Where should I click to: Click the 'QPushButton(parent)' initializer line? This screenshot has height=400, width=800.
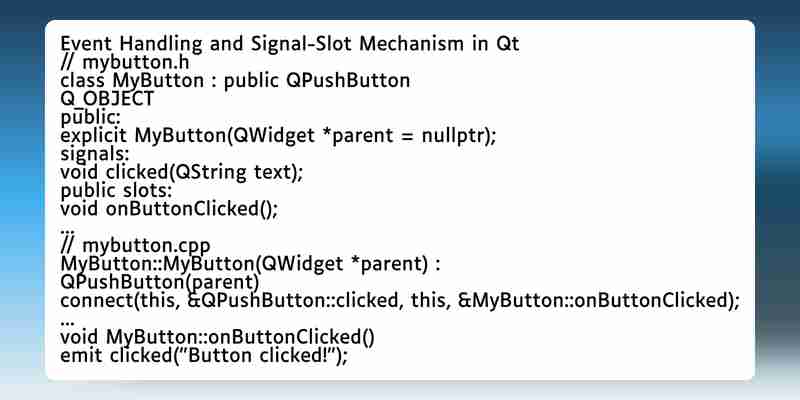(x=159, y=282)
